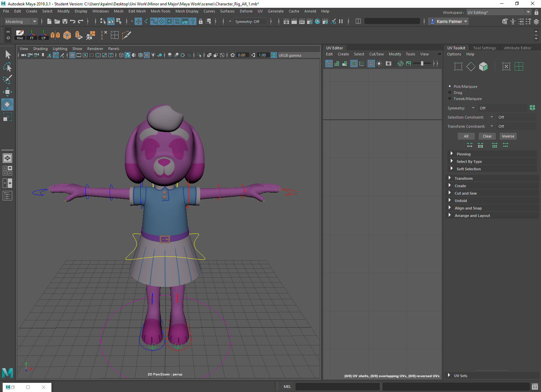Adjust the UV Editor dim image slider
Viewport: 541px width, 392px height.
click(x=422, y=64)
